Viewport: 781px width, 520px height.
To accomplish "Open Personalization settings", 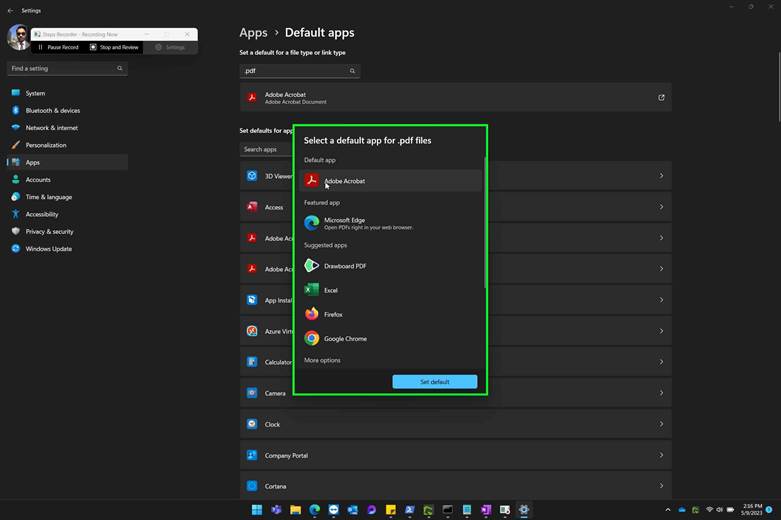I will (x=67, y=145).
